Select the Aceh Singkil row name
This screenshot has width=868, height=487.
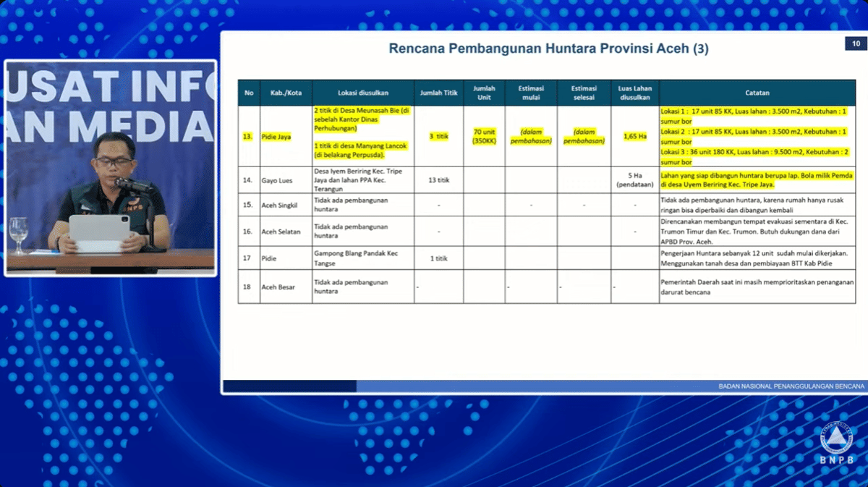[x=279, y=205]
